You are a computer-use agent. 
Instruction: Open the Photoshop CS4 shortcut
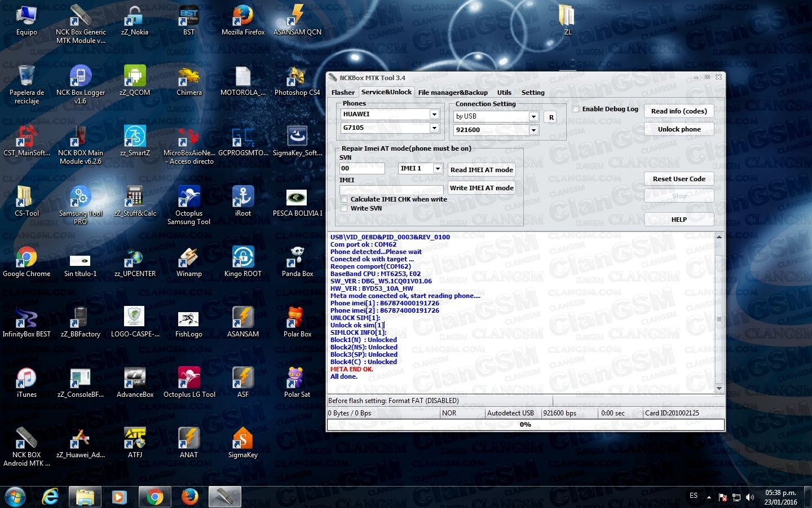point(297,81)
